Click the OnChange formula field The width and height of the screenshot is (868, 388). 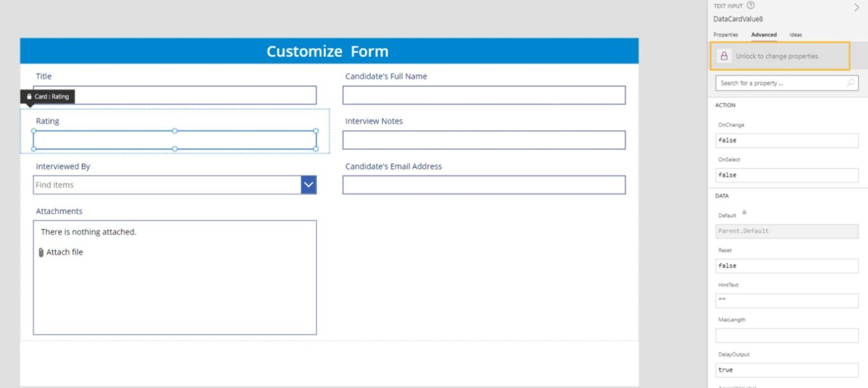coord(786,140)
